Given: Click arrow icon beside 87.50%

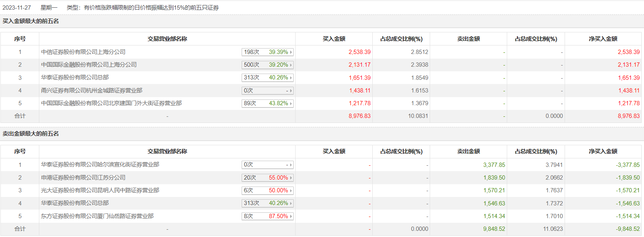Looking at the screenshot, I should tap(291, 217).
